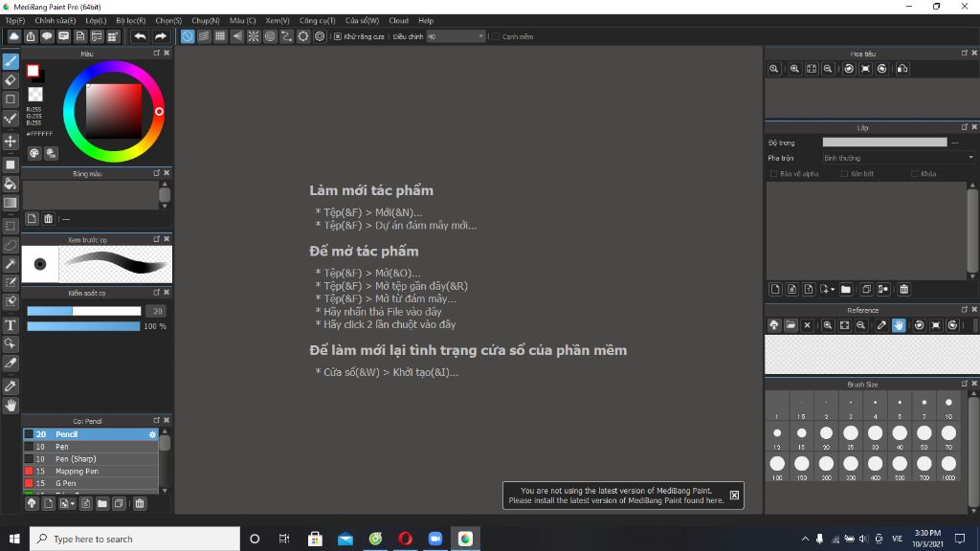The width and height of the screenshot is (980, 551).
Task: Pick a shade in the color square
Action: (x=114, y=111)
